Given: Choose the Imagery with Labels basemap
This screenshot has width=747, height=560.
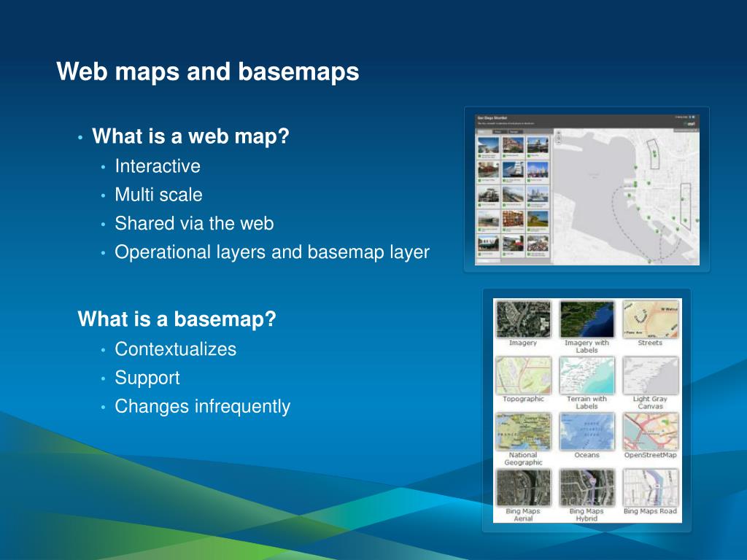Looking at the screenshot, I should 587,319.
